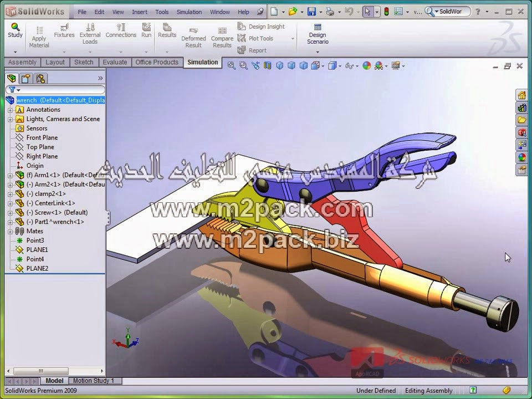This screenshot has width=532, height=399.
Task: Click the Deformed Result tool
Action: pyautogui.click(x=193, y=37)
